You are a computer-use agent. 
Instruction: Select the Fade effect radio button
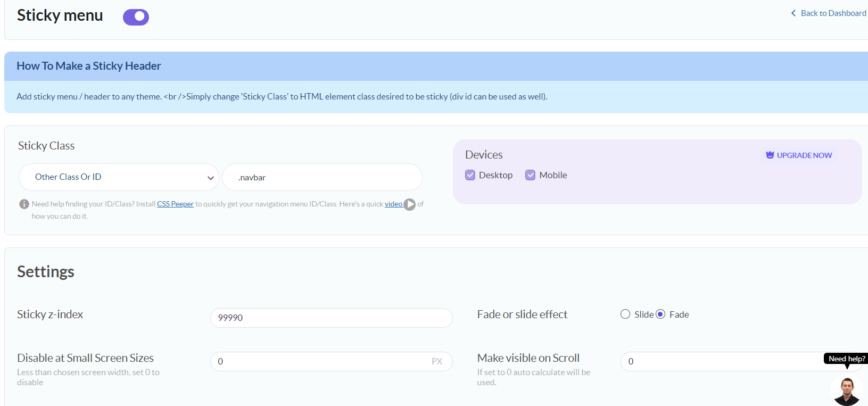coord(660,314)
